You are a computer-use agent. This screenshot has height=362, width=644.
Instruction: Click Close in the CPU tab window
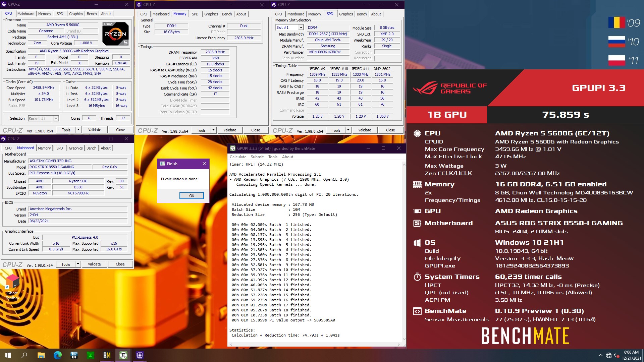pyautogui.click(x=120, y=130)
